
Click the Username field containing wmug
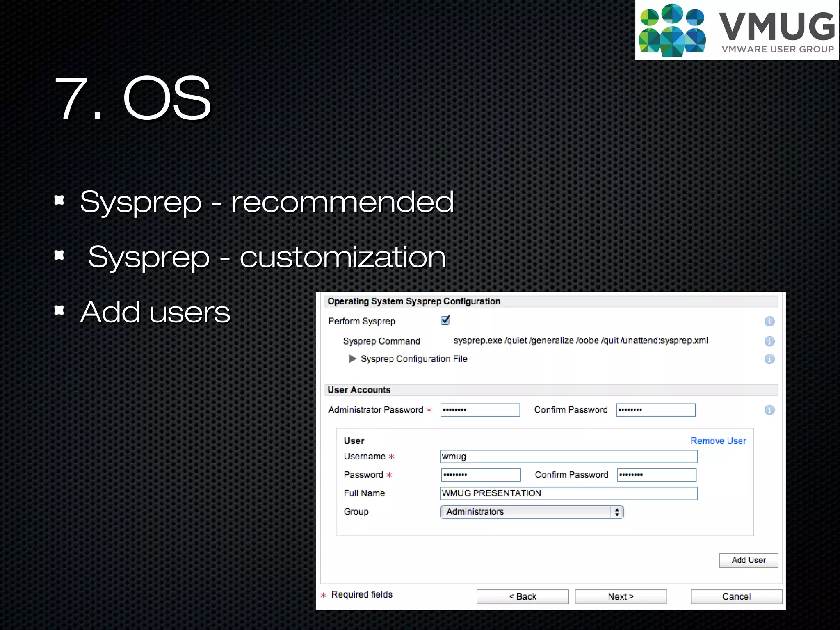click(x=568, y=457)
